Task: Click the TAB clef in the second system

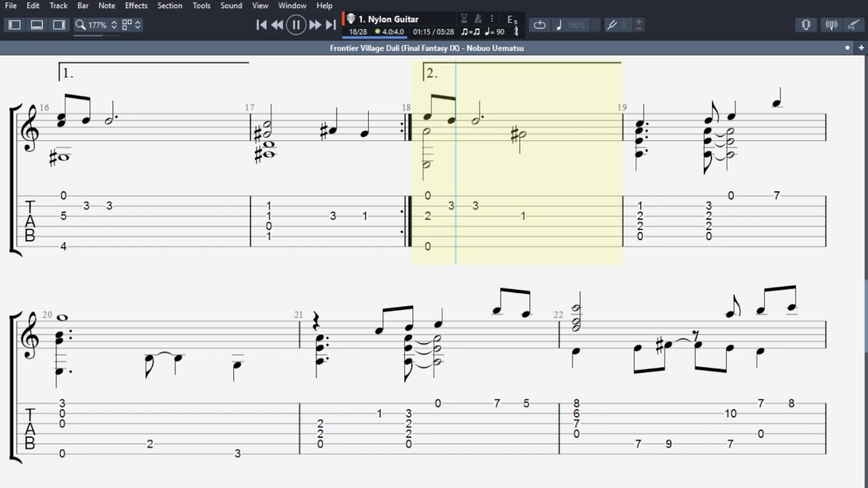Action: click(x=30, y=428)
